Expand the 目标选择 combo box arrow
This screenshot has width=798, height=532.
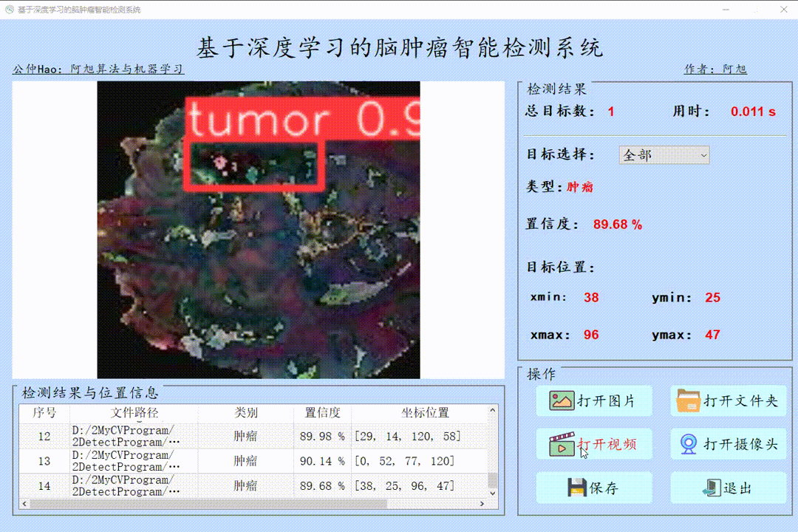point(702,155)
